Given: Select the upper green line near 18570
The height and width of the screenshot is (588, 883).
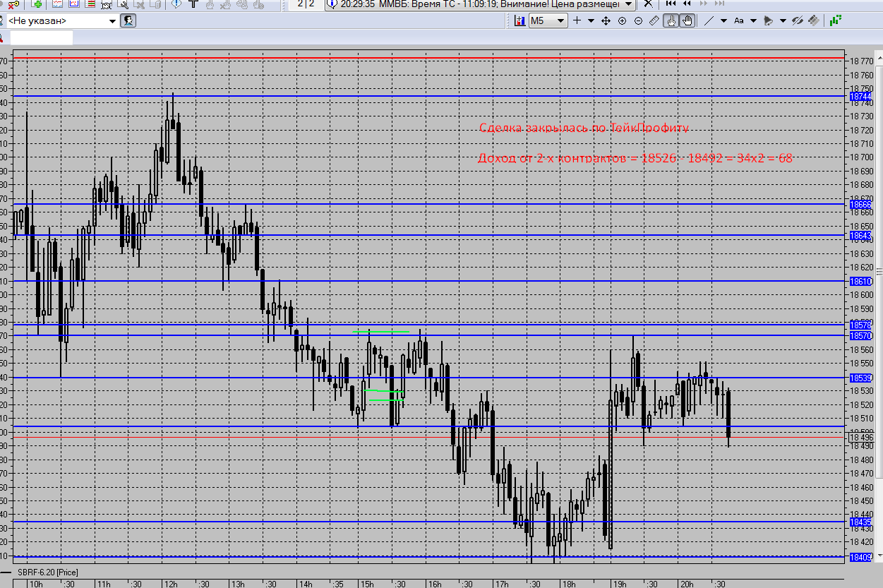Looking at the screenshot, I should [381, 331].
